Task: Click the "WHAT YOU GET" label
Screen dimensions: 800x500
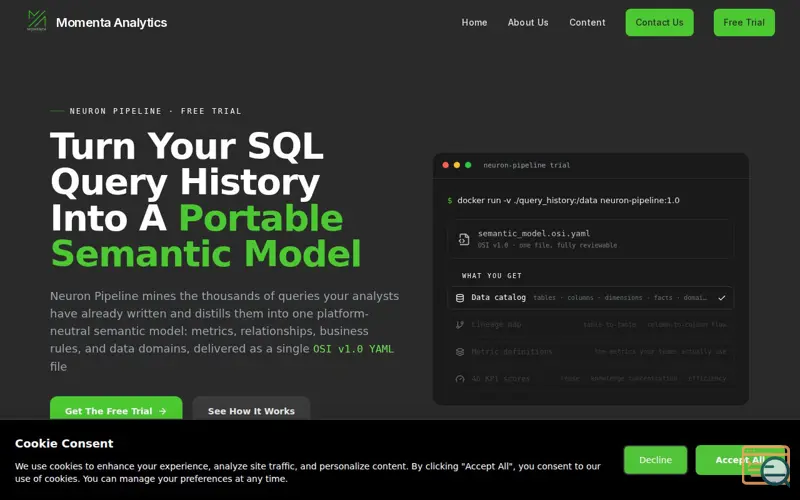Action: coord(491,276)
